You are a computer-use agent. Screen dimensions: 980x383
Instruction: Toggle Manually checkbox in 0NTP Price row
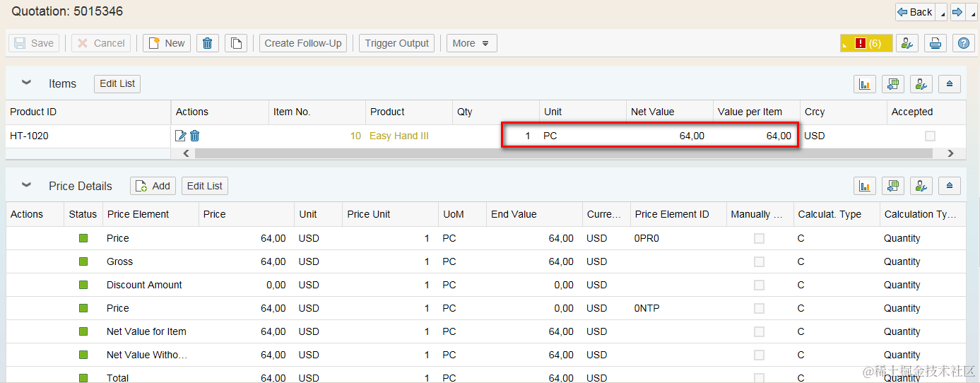click(759, 309)
